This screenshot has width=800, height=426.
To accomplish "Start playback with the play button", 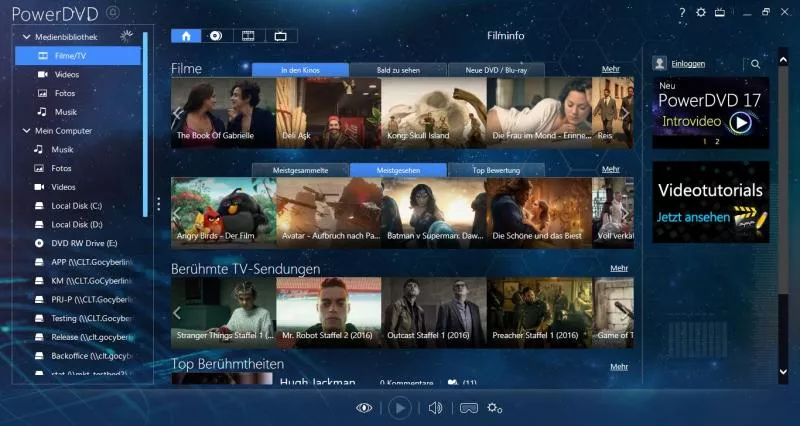I will coord(399,408).
